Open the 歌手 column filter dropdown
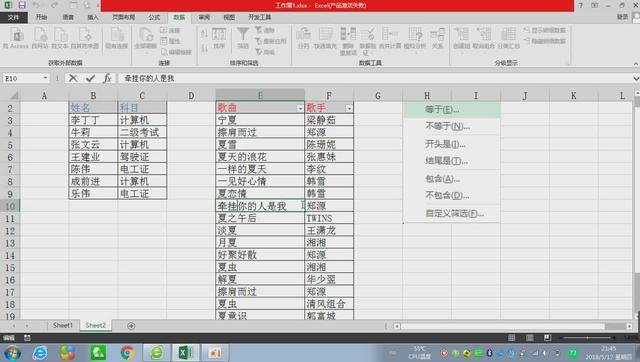The image size is (640, 362). coord(349,108)
